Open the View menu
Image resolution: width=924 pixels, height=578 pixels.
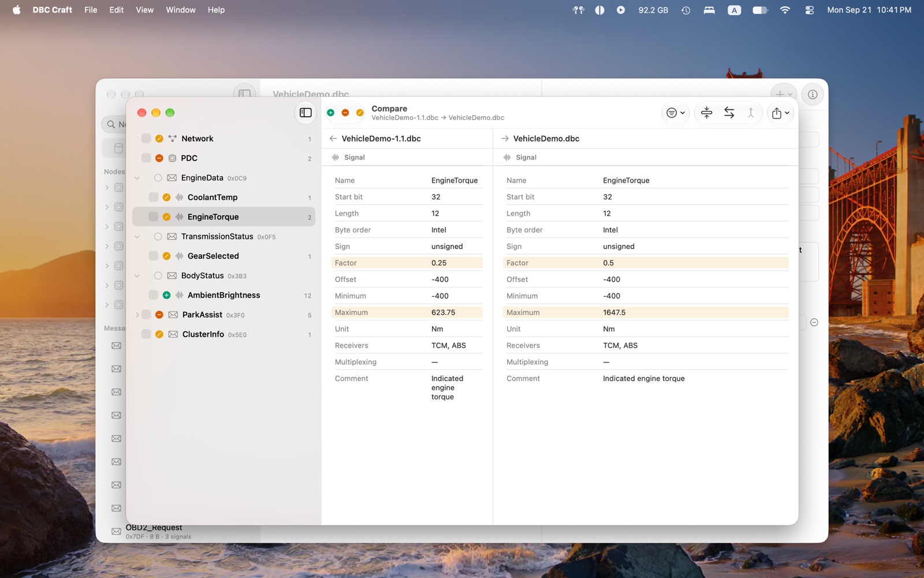click(x=144, y=10)
